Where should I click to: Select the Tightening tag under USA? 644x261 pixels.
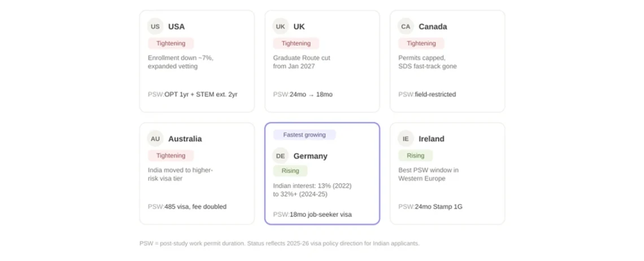[171, 43]
